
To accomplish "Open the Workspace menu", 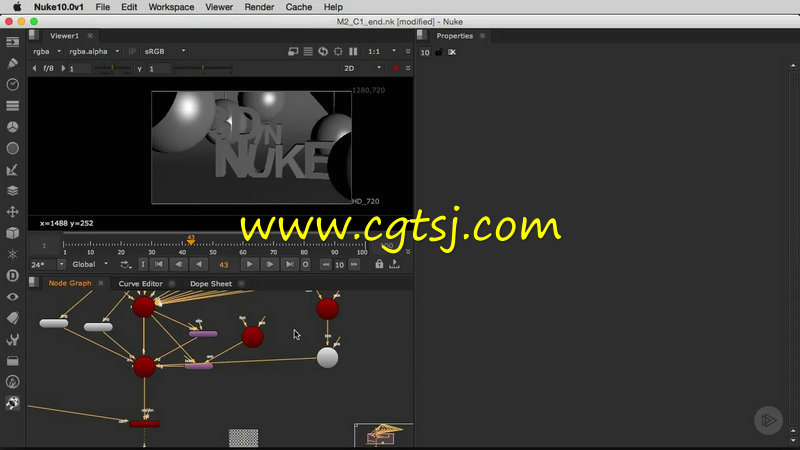I will pyautogui.click(x=171, y=7).
